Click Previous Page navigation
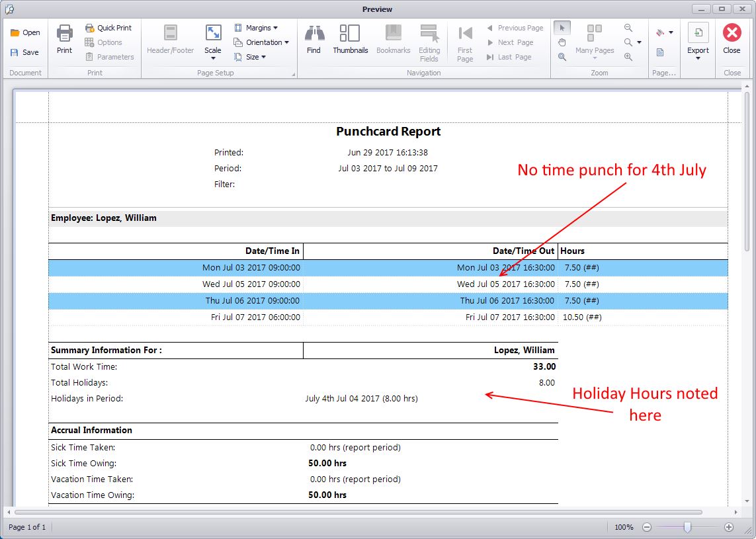 [x=515, y=28]
